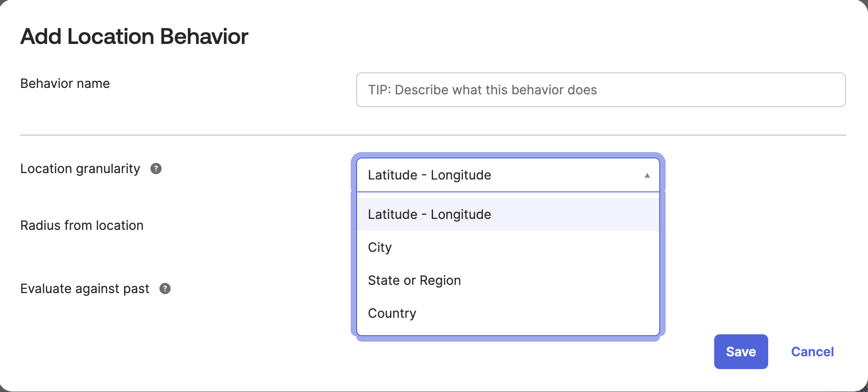Image resolution: width=868 pixels, height=392 pixels.
Task: Select Country as the location granularity
Action: (x=391, y=313)
